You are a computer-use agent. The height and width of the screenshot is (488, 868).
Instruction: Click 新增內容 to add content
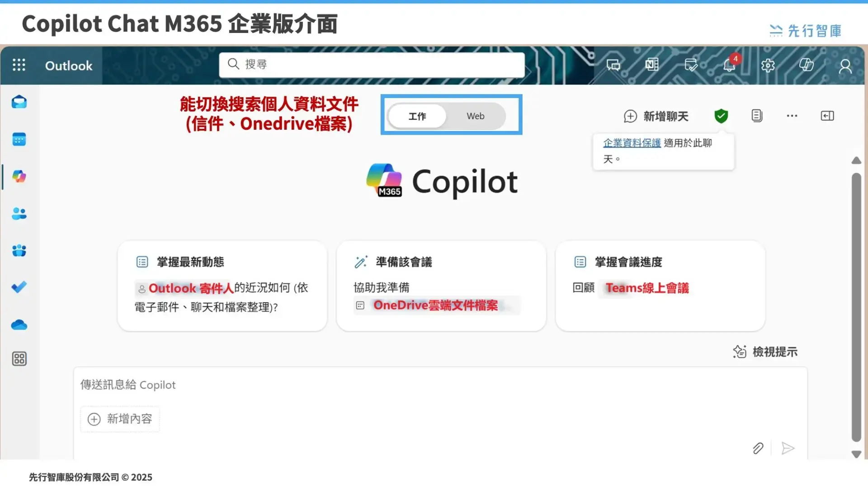tap(120, 419)
